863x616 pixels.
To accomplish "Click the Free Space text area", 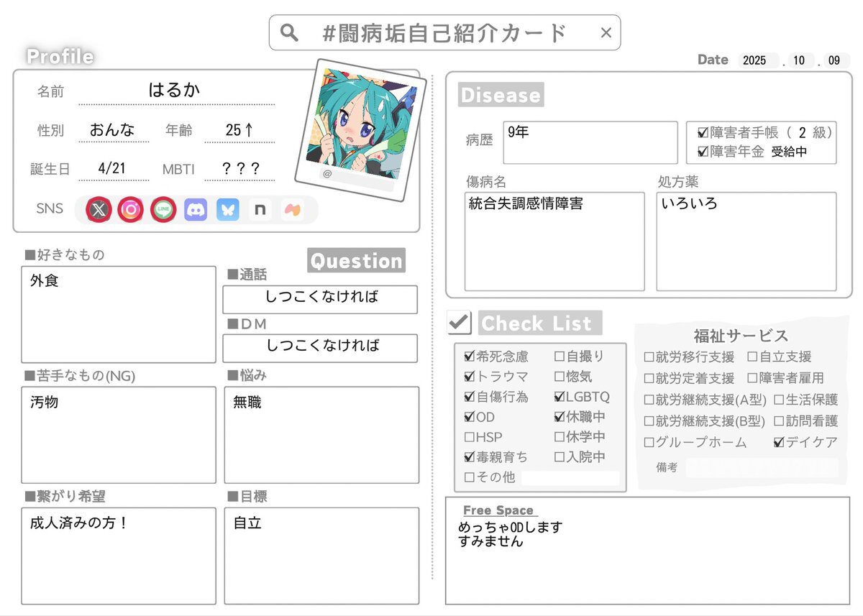I will point(647,551).
